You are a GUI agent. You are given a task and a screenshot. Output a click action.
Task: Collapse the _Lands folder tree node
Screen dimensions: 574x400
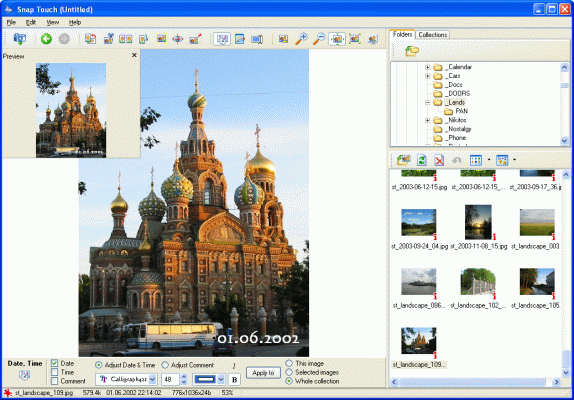click(x=427, y=102)
